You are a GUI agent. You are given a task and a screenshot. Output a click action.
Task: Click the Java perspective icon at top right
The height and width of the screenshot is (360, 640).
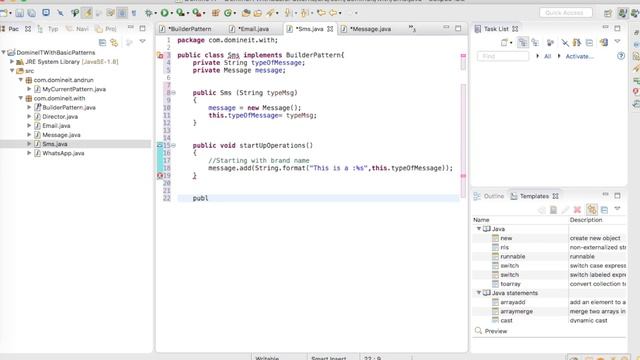(x=622, y=13)
